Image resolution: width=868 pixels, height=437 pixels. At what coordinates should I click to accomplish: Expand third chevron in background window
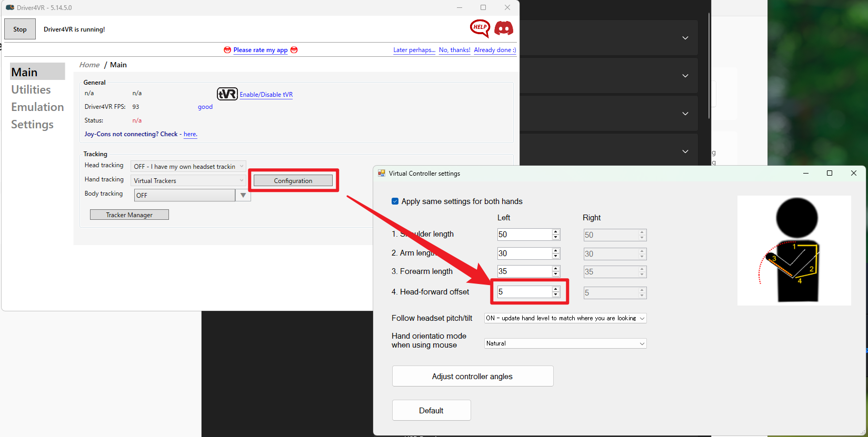[685, 114]
